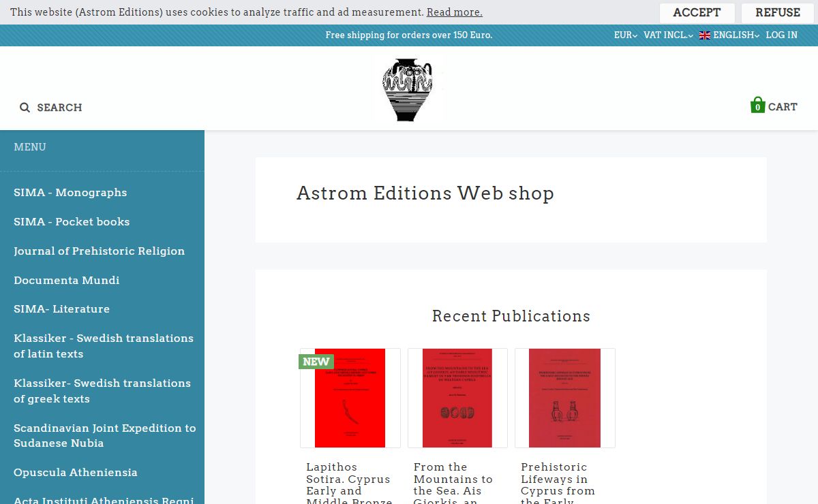Click the magnifying glass search icon

[25, 108]
